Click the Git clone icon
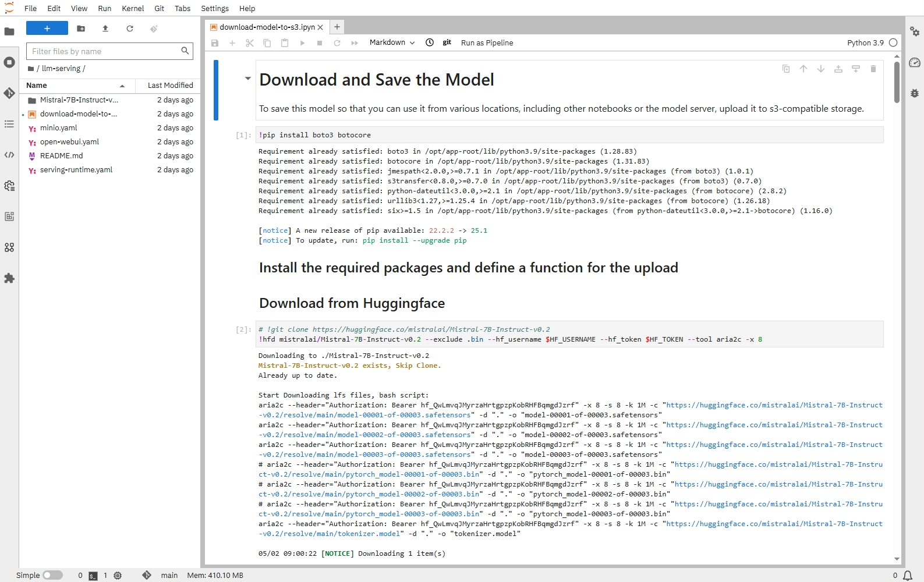Screen dimensions: 924x582 click(154, 29)
